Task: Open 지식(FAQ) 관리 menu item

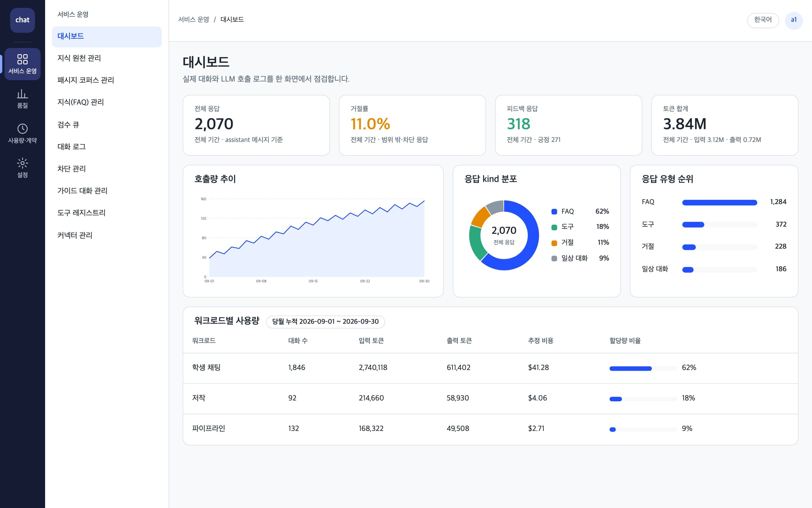Action: (x=107, y=102)
